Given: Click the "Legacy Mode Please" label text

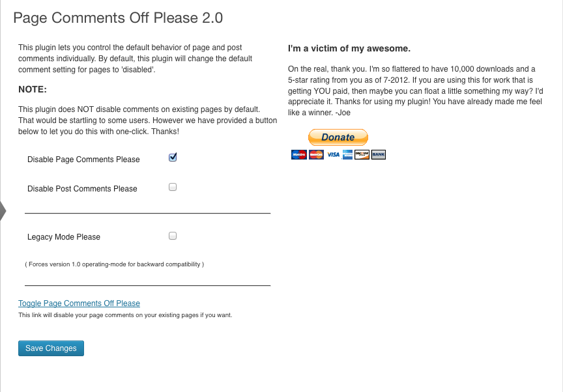Looking at the screenshot, I should tap(64, 237).
